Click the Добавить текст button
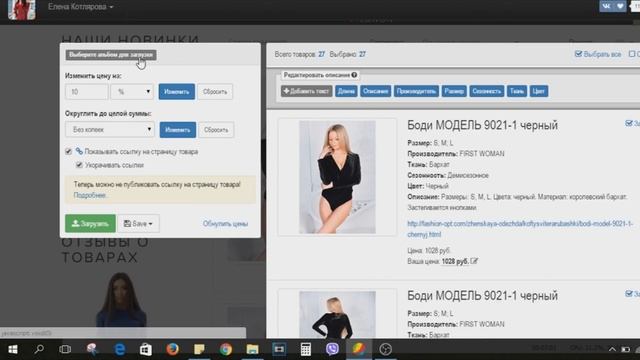Viewport: 640px width, 360px height. click(x=307, y=91)
